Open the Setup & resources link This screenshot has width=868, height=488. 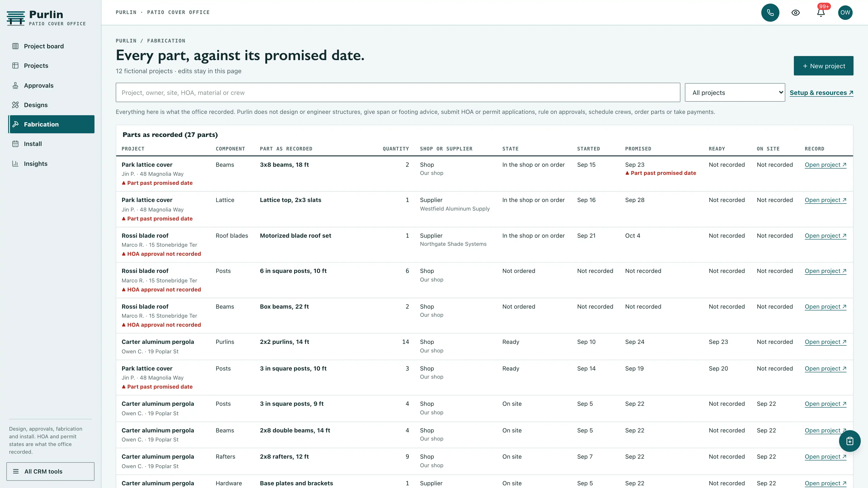tap(821, 93)
